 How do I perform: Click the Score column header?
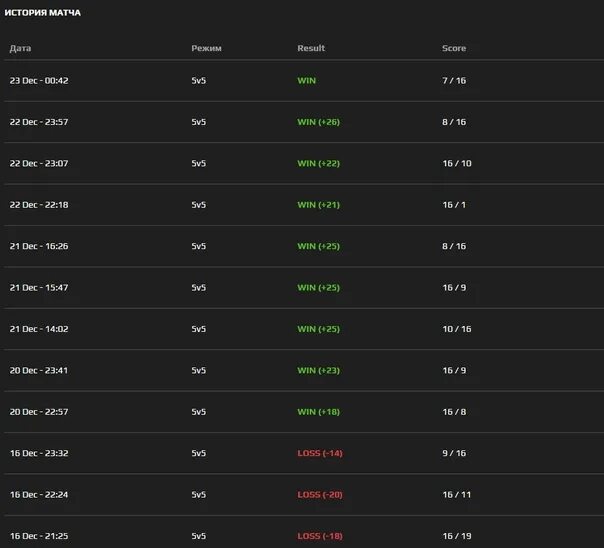tap(454, 48)
